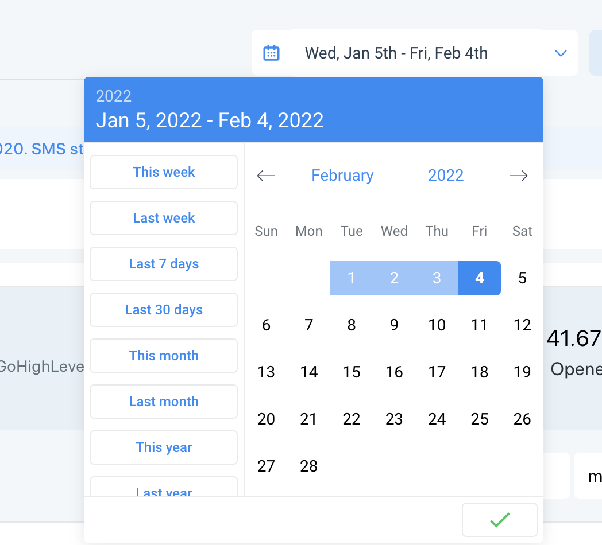Viewport: 602px width, 545px height.
Task: Select the This month preset
Action: click(x=164, y=355)
